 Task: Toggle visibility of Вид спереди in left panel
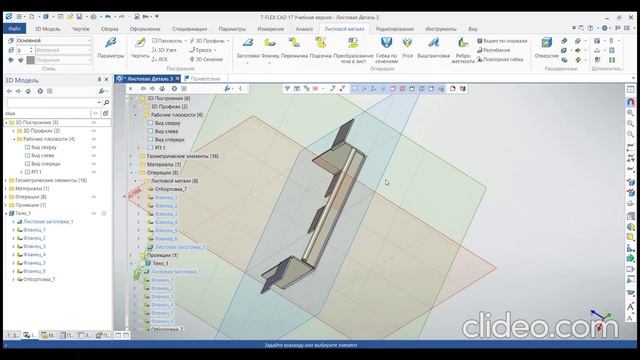93,164
